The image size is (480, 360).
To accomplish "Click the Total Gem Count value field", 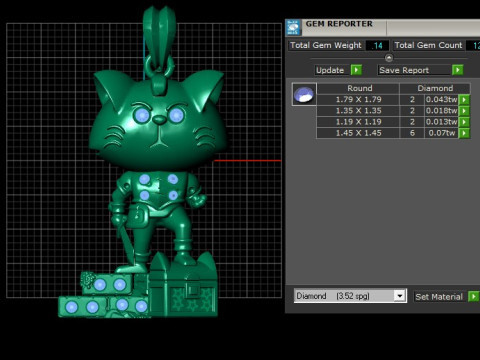I will (x=474, y=46).
